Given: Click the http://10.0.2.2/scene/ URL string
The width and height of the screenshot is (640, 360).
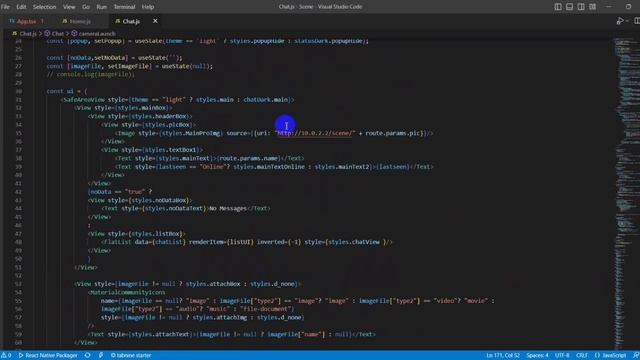Looking at the screenshot, I should point(316,133).
